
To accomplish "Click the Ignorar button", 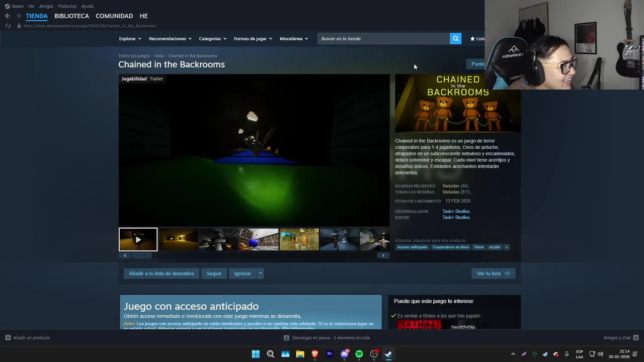I will coord(243,274).
